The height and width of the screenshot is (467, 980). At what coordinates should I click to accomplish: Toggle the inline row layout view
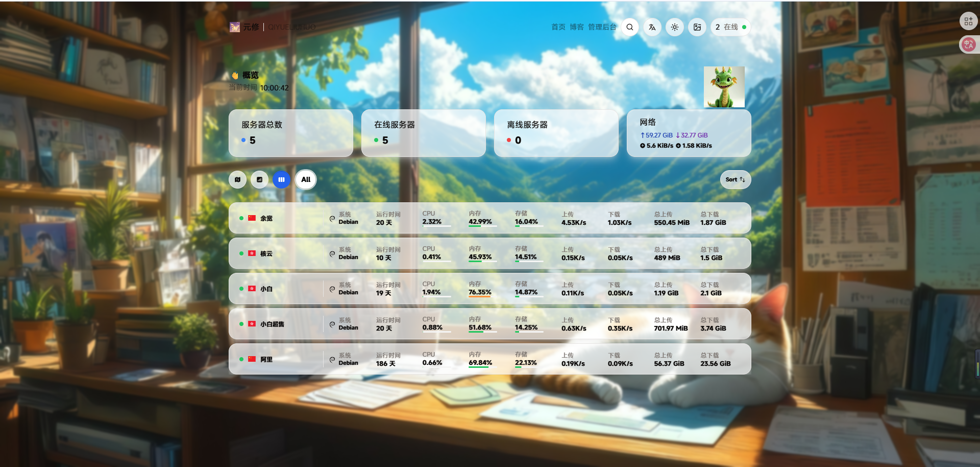[x=281, y=180]
